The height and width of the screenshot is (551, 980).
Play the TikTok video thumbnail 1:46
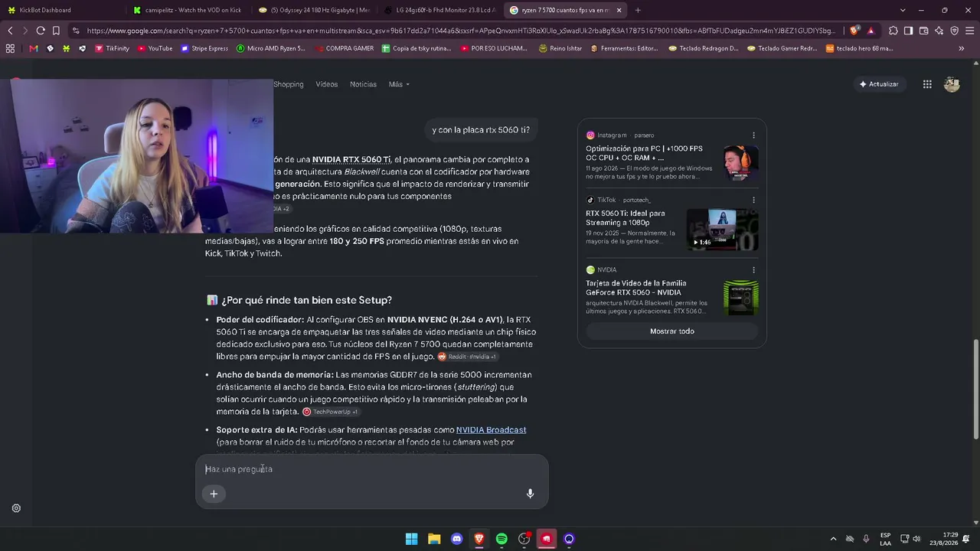pos(723,230)
